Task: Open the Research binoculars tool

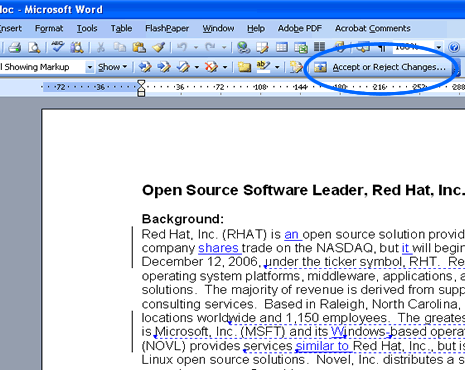Action: coord(77,48)
